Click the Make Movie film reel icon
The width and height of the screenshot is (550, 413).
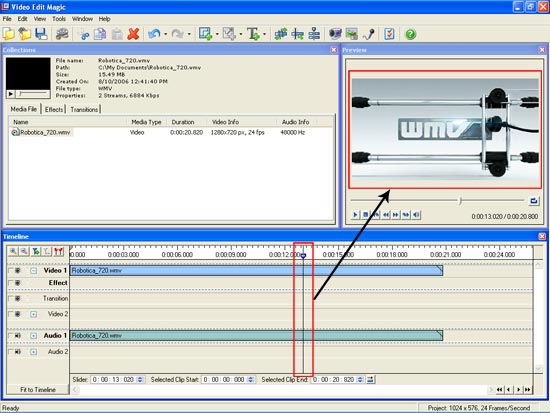pyautogui.click(x=62, y=34)
